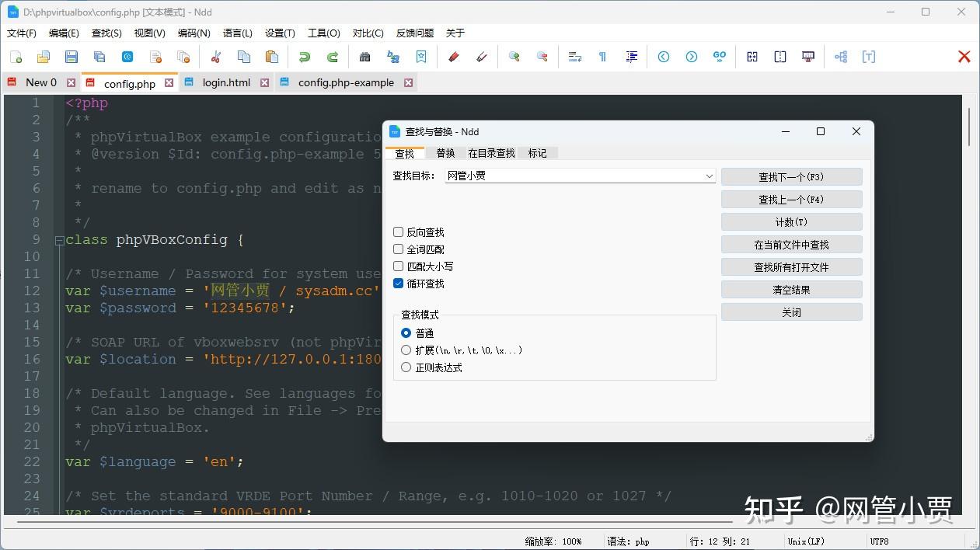Uncheck the 循环查找 checkbox
Viewport: 980px width, 550px height.
(399, 284)
